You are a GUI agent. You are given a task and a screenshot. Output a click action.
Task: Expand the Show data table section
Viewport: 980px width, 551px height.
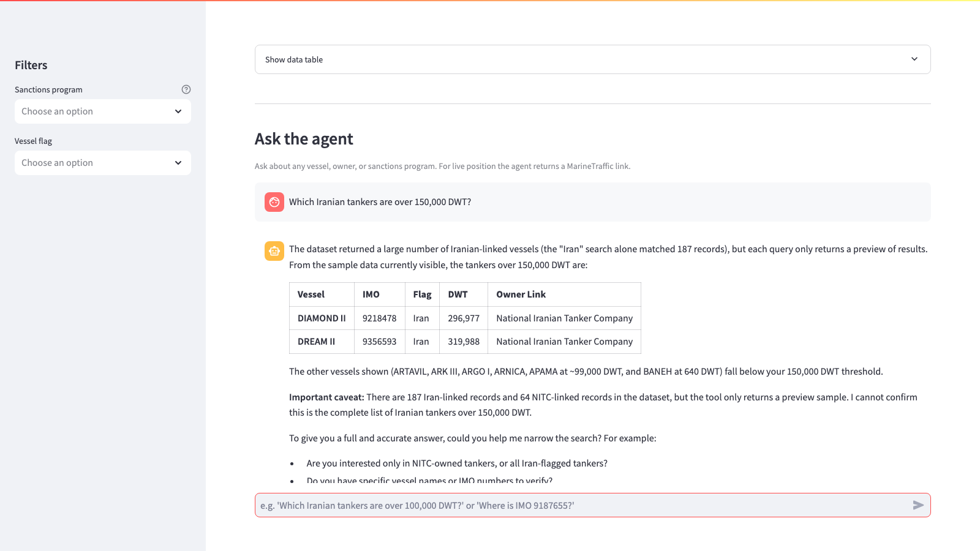(593, 59)
